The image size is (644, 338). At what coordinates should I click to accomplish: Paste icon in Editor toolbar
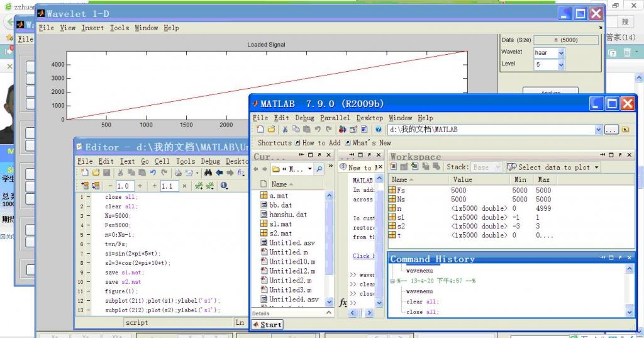[142, 172]
